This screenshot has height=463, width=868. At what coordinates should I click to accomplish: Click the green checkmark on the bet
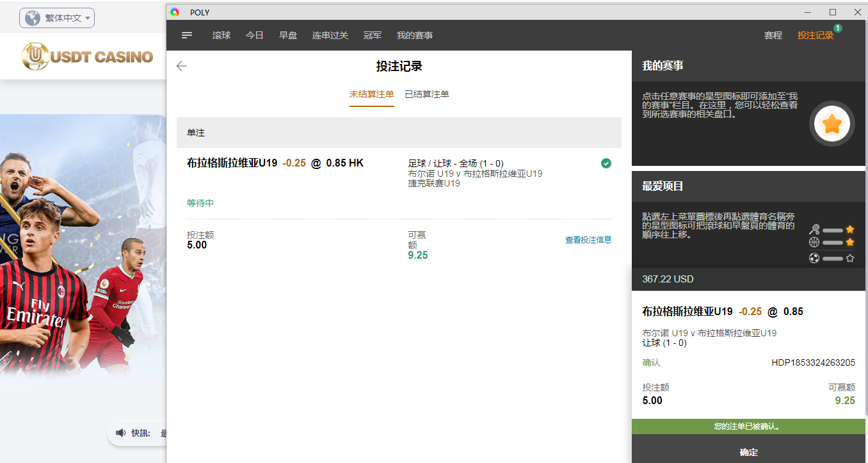coord(606,163)
